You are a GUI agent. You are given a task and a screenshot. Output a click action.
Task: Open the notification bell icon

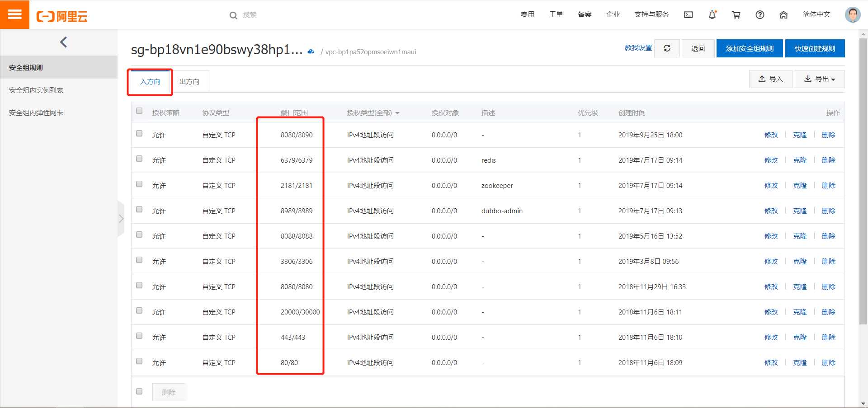coord(712,15)
